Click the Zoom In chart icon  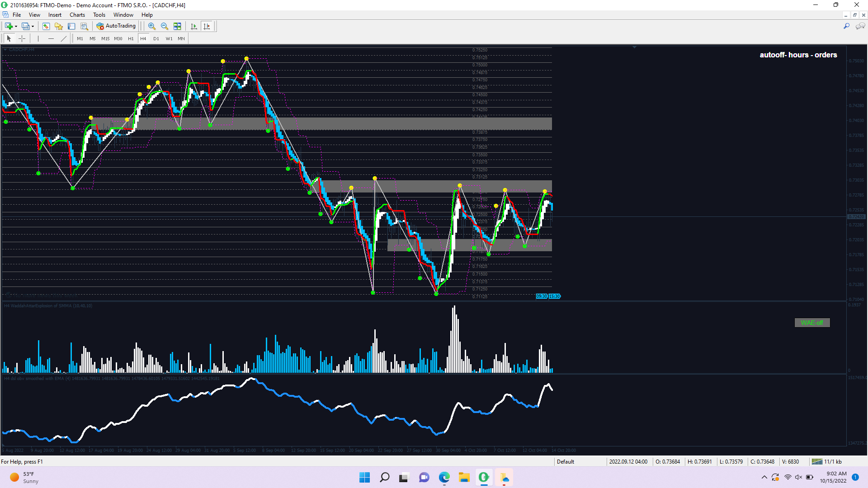152,26
